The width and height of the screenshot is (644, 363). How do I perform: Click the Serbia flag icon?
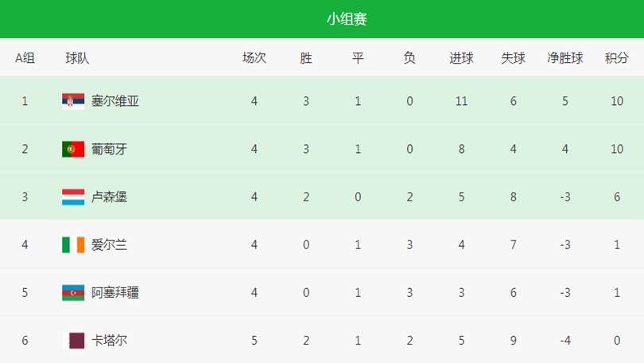[73, 101]
